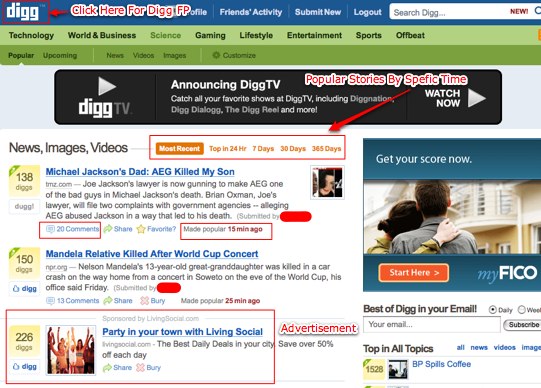541x388 pixels.
Task: Click the Subscribe button
Action: 523,325
